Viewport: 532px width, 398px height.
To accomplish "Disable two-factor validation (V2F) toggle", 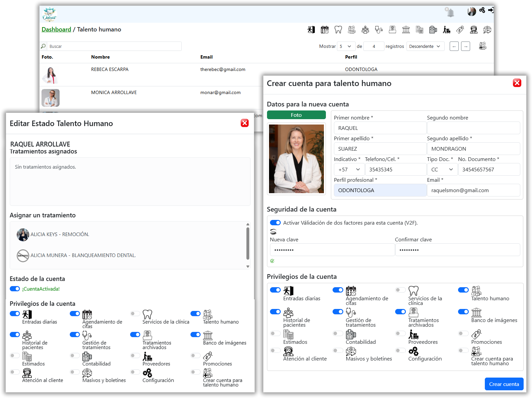I will 275,223.
